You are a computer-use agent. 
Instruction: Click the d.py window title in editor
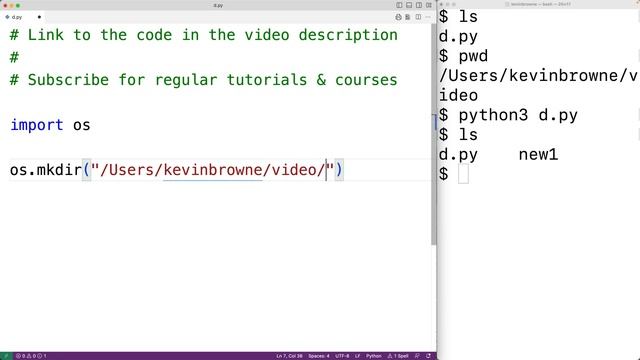(218, 5)
